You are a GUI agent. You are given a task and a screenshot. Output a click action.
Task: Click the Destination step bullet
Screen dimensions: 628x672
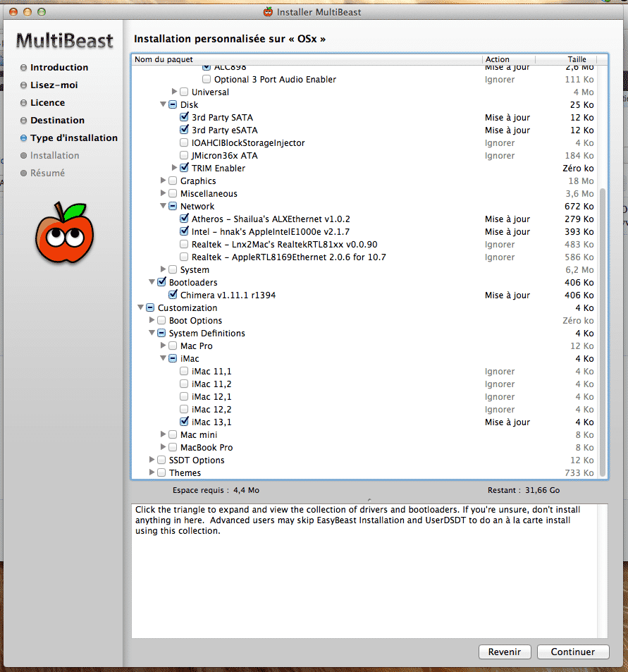[23, 121]
